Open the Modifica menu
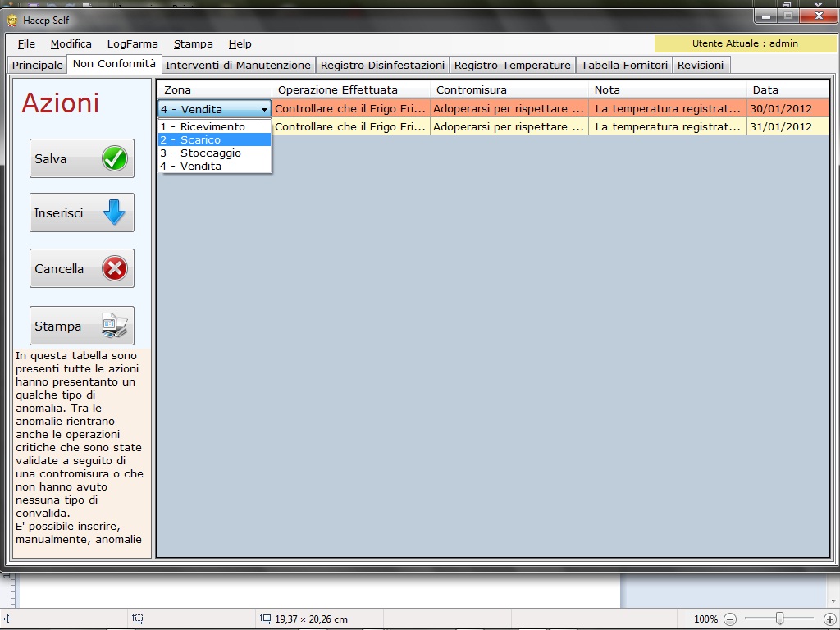 pyautogui.click(x=71, y=44)
